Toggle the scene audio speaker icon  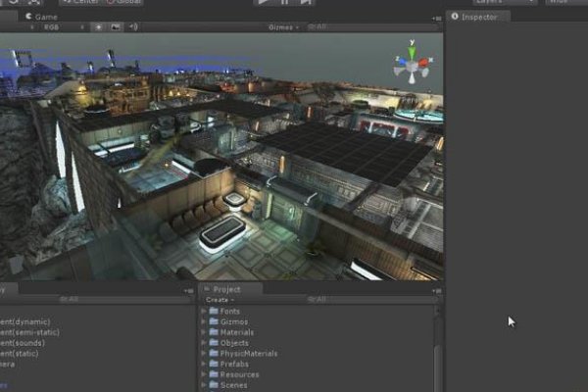pos(133,27)
